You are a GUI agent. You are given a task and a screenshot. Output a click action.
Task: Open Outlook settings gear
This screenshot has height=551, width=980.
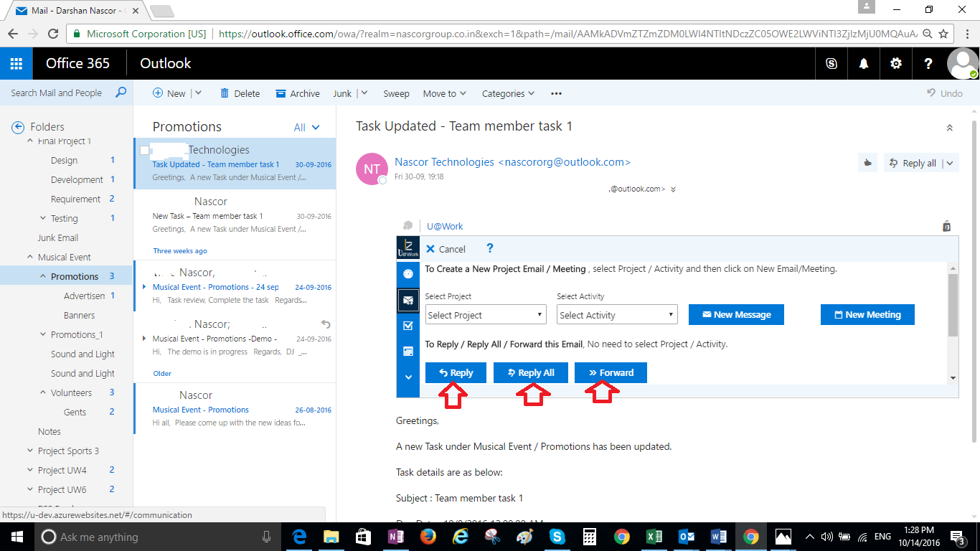click(896, 63)
